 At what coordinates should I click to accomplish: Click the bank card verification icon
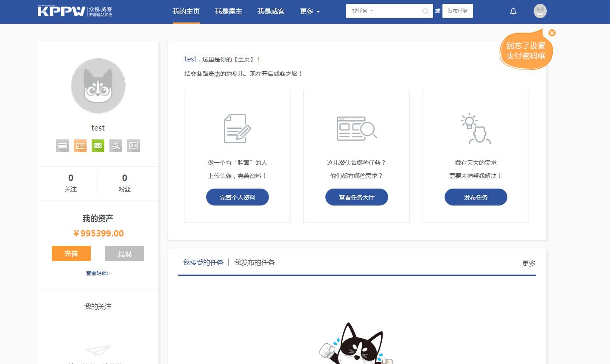62,146
